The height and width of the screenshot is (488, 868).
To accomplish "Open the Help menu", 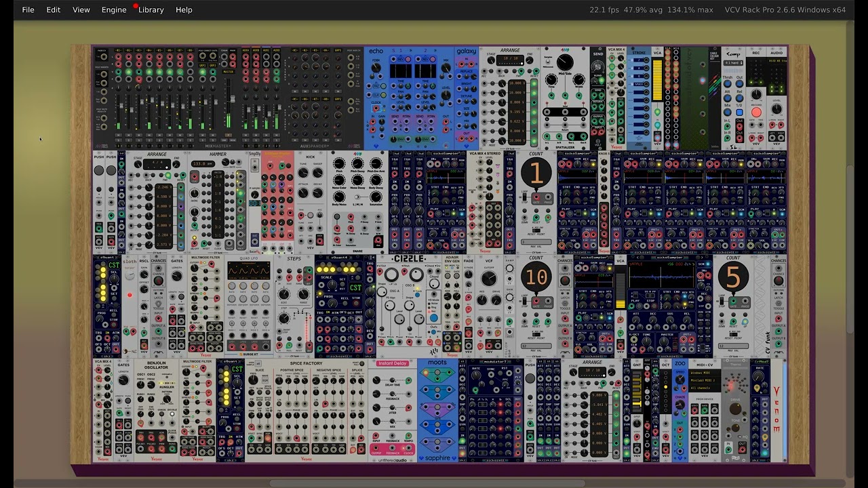I will pos(184,9).
